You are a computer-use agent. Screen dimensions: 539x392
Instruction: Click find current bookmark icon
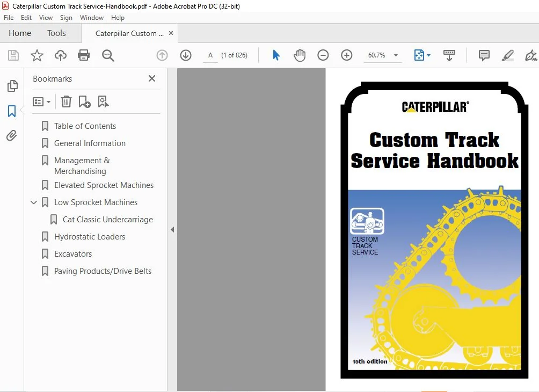pos(103,102)
